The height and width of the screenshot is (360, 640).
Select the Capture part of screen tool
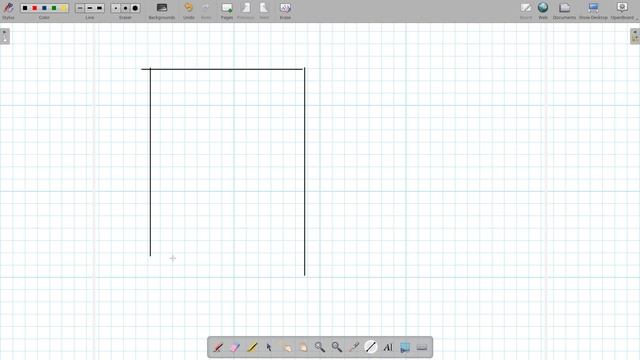tap(405, 347)
